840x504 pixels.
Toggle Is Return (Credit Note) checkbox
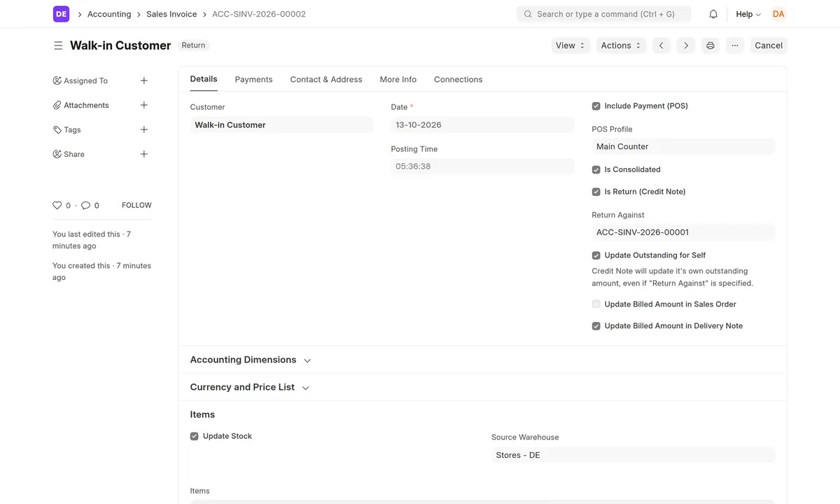[596, 192]
